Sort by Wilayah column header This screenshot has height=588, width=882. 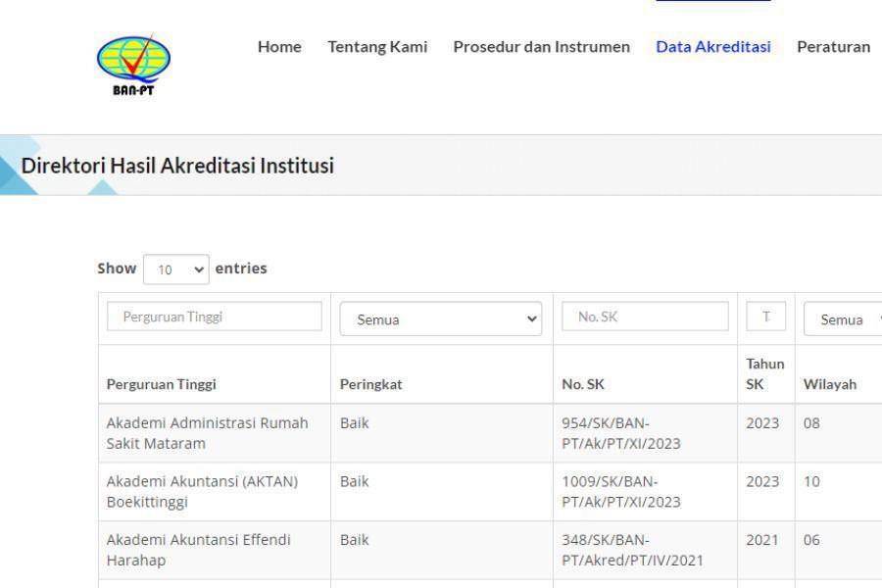coord(830,384)
